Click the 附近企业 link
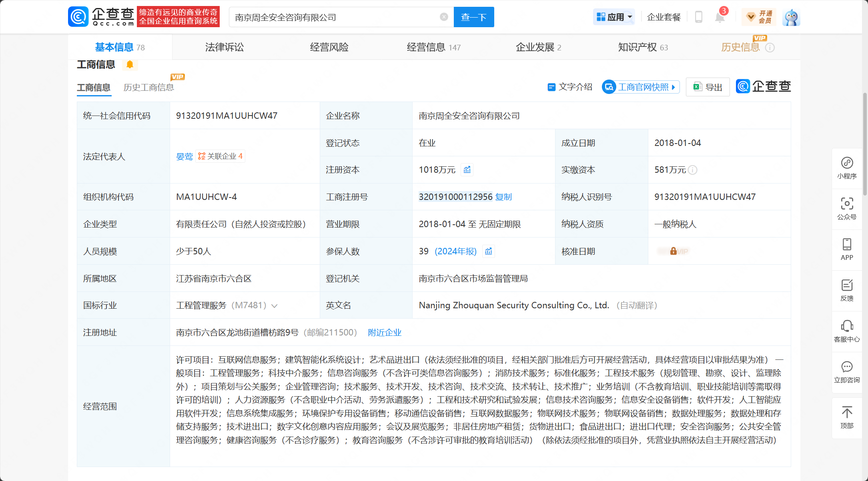 point(384,333)
